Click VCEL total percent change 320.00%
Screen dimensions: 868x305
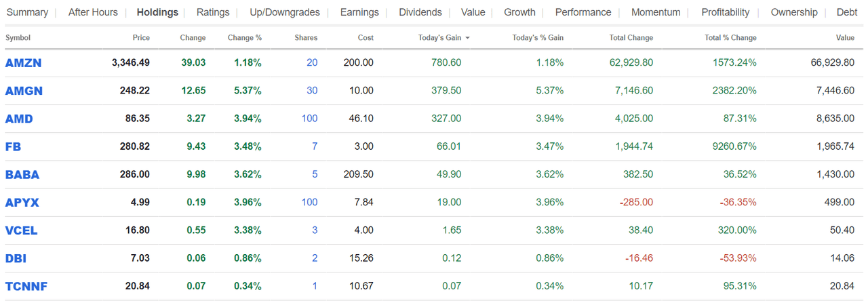tap(737, 230)
